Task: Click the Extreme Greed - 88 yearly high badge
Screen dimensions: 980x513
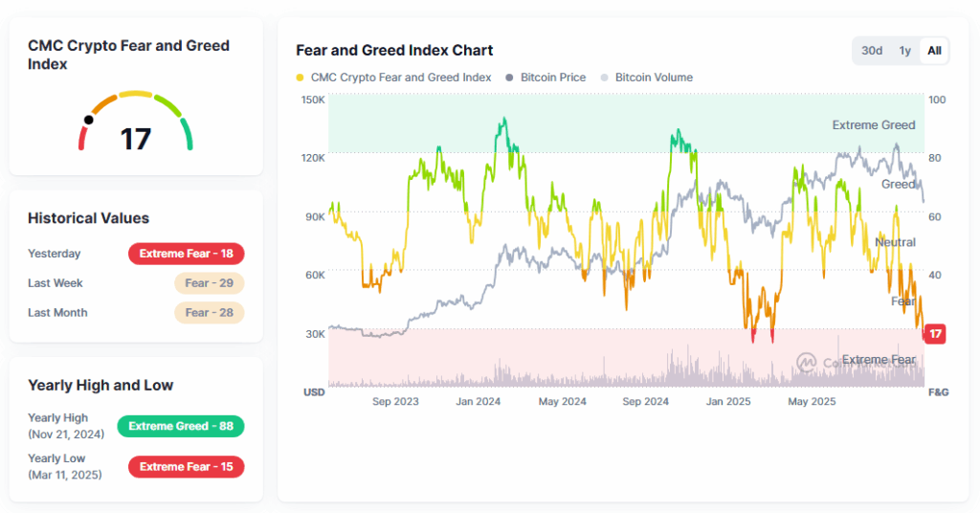Action: point(181,426)
